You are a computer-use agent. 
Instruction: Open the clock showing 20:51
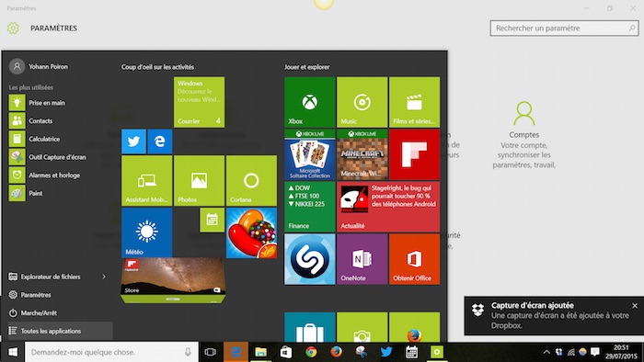pyautogui.click(x=621, y=352)
